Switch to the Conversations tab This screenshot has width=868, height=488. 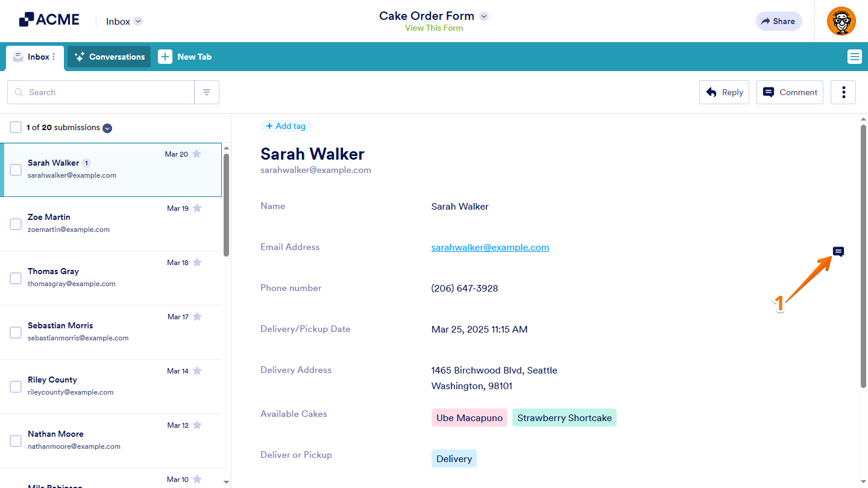point(108,57)
